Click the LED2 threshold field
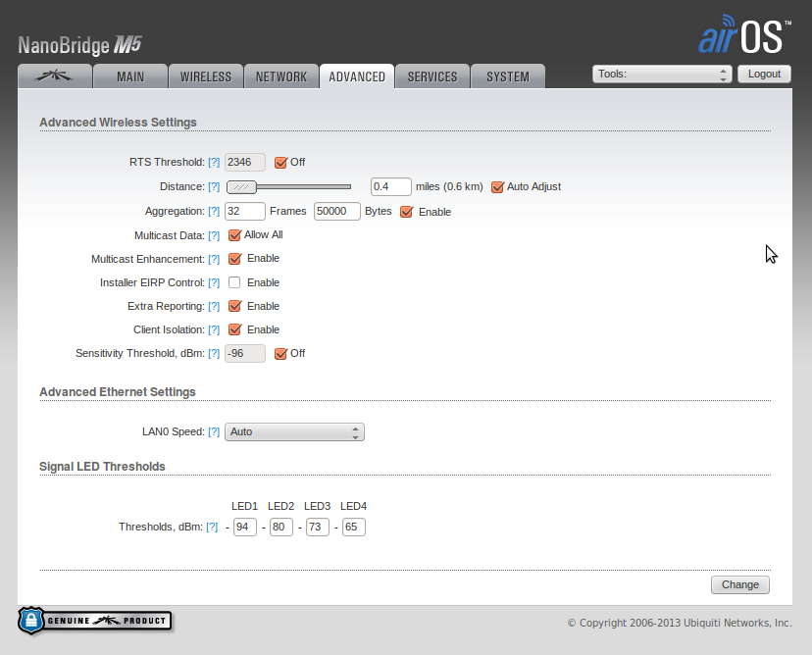812x655 pixels. click(281, 528)
